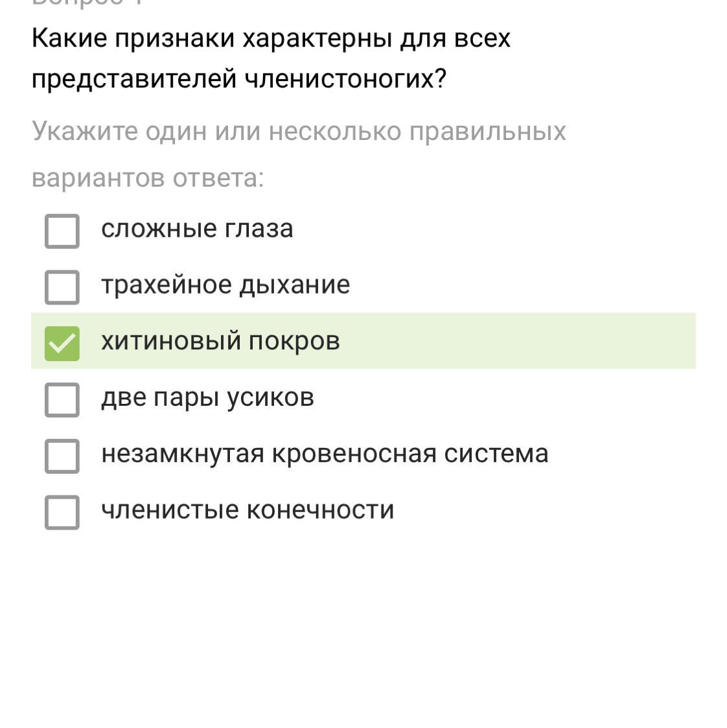Click the question line 'представителей членистоногих?'
The height and width of the screenshot is (728, 727).
tap(239, 78)
